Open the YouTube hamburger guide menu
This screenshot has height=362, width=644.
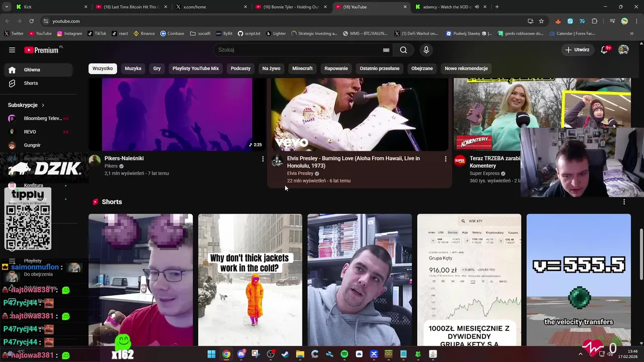point(12,50)
